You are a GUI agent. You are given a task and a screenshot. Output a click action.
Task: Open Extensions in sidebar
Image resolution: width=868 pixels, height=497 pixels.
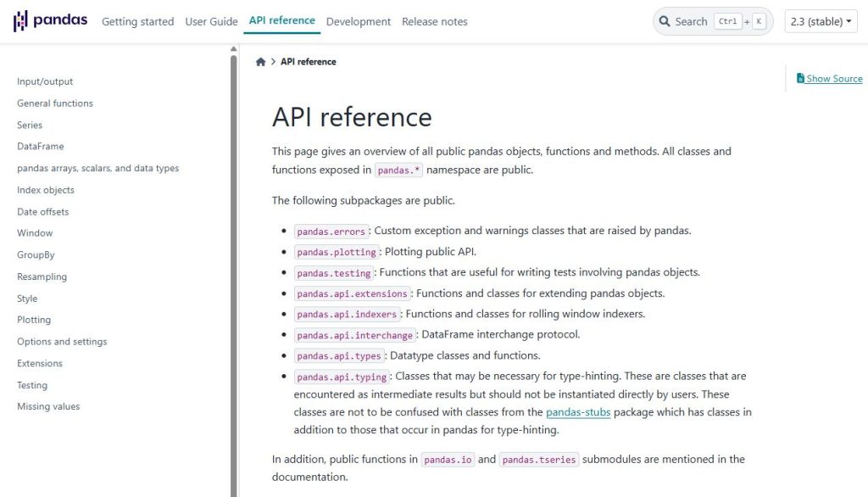click(x=39, y=364)
